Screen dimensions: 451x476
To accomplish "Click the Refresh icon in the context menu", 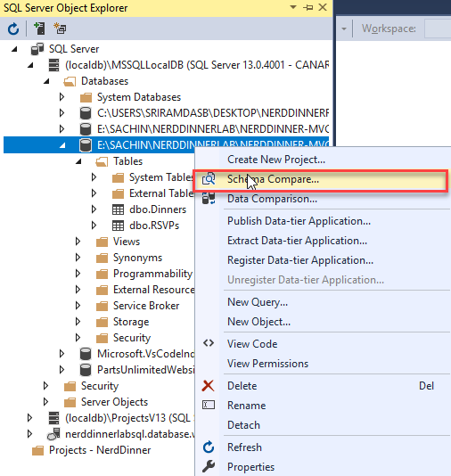I will click(209, 447).
